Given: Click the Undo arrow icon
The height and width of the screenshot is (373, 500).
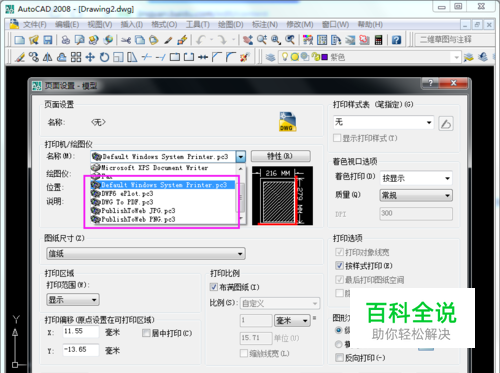Looking at the screenshot, I should coord(200,40).
